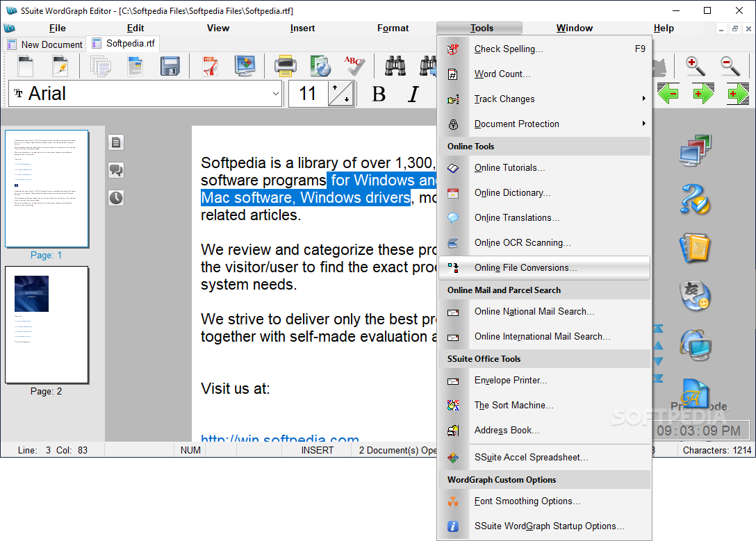Choose Check Spelling from Tools menu
This screenshot has width=756, height=541.
(544, 49)
